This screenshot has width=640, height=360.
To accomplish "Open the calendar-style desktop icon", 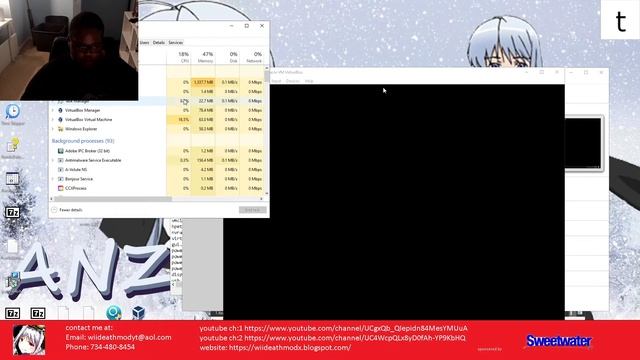I will 12,178.
